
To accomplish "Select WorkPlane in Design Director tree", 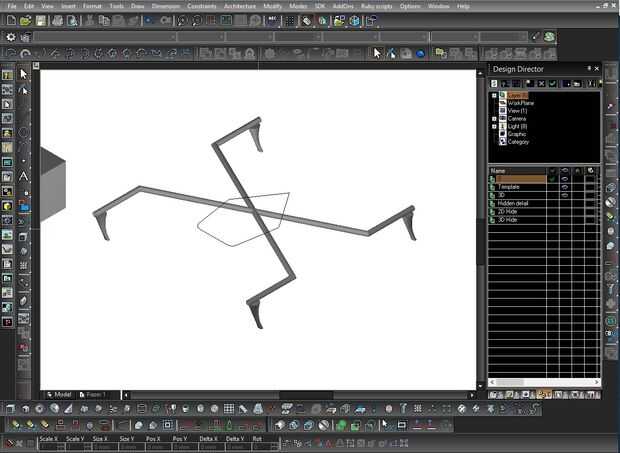I will pyautogui.click(x=520, y=103).
